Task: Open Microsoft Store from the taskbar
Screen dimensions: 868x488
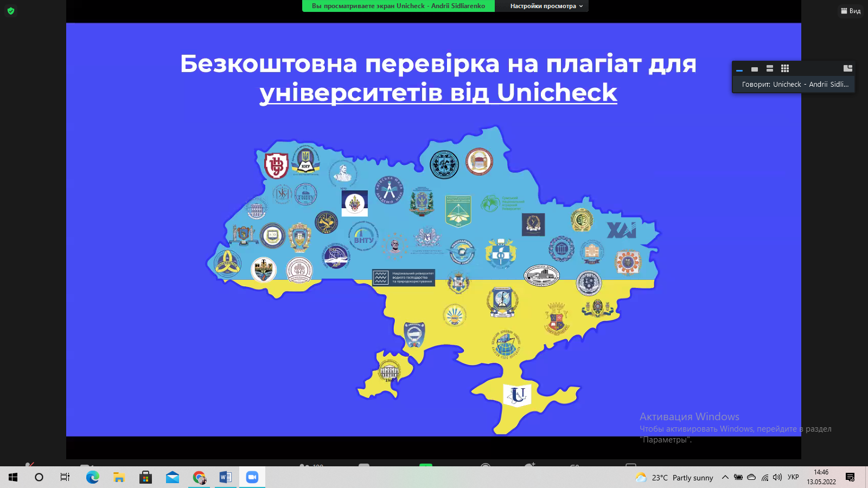Action: 146,477
